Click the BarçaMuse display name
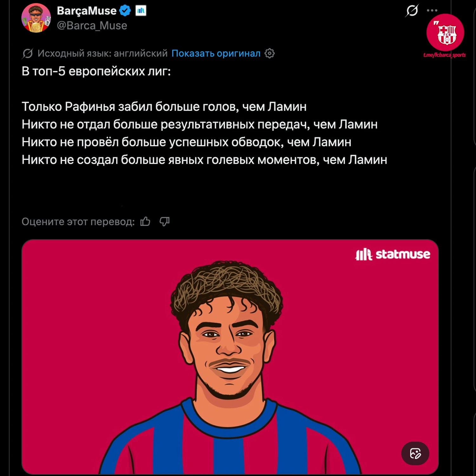The width and height of the screenshot is (476, 476). [87, 11]
